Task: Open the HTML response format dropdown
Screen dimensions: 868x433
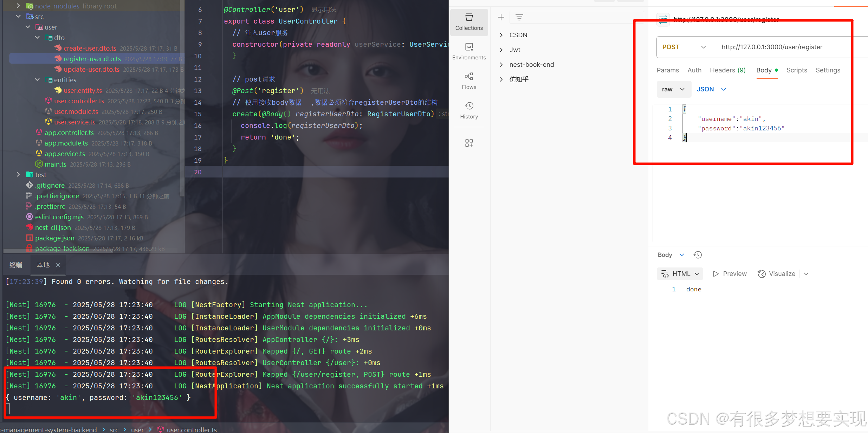Action: pyautogui.click(x=680, y=274)
